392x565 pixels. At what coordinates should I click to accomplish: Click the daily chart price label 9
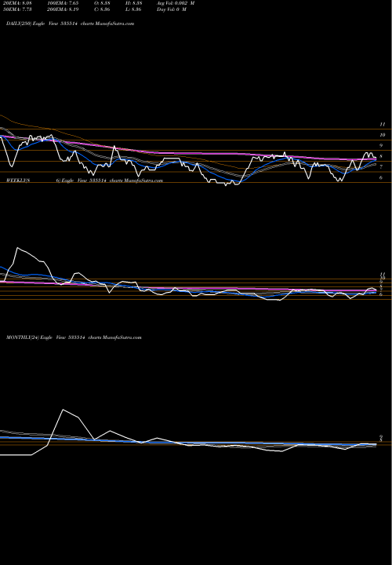(381, 146)
